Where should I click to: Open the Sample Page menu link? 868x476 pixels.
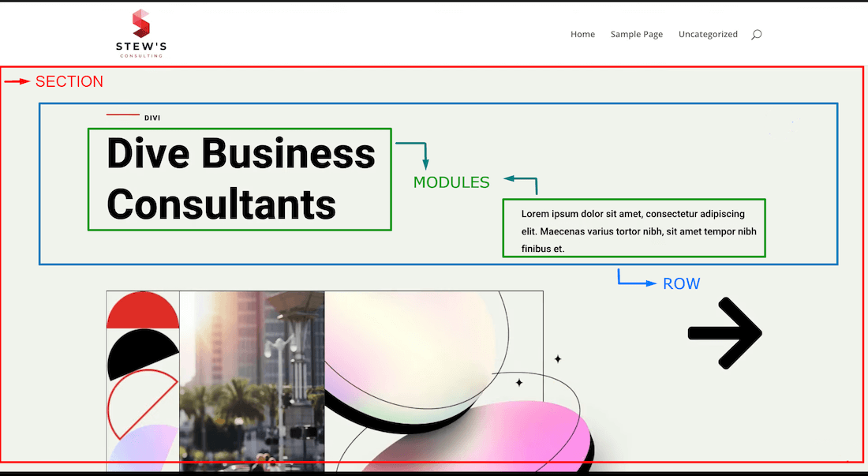[x=637, y=34]
